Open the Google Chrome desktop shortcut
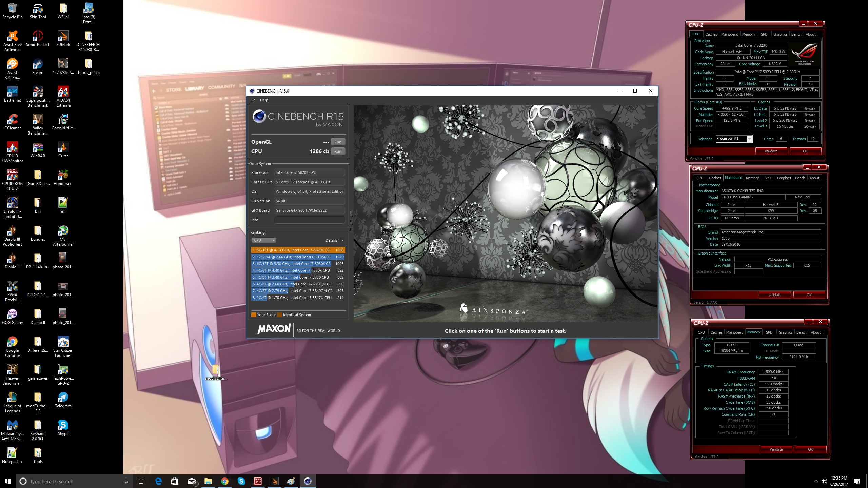The width and height of the screenshot is (868, 488). click(13, 347)
